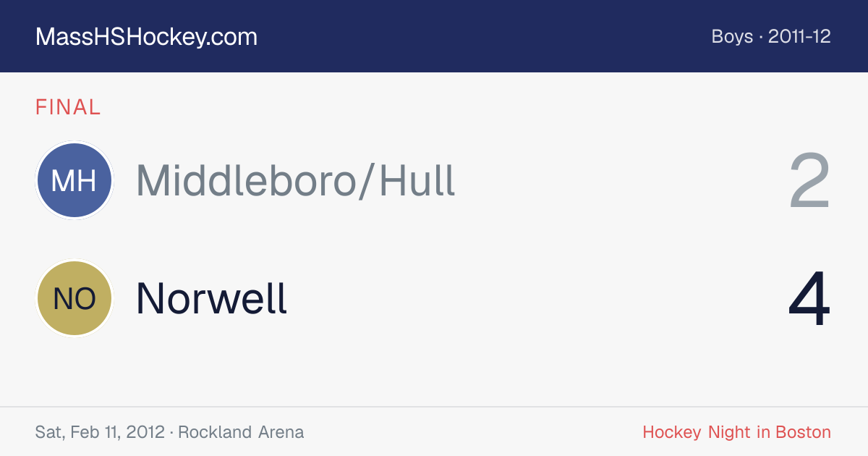Click the word Night in the footer link
Viewport: 868px width, 456px height.
pyautogui.click(x=730, y=432)
